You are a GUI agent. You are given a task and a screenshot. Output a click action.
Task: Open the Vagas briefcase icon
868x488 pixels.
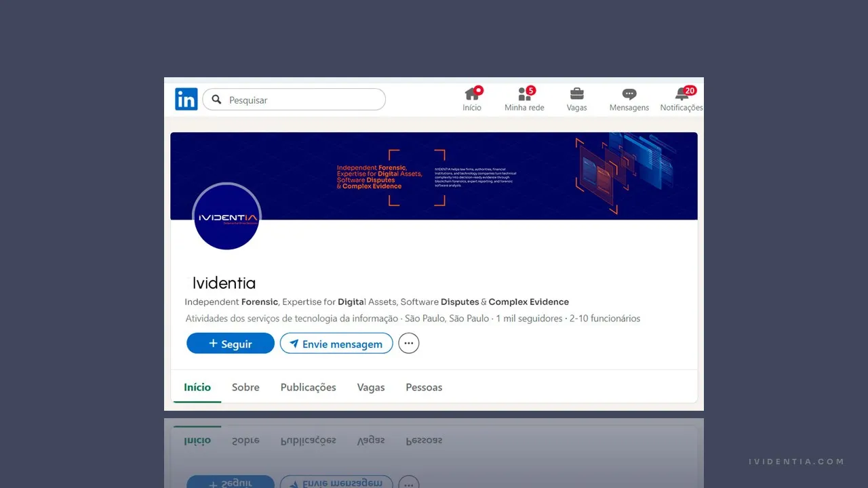click(577, 94)
